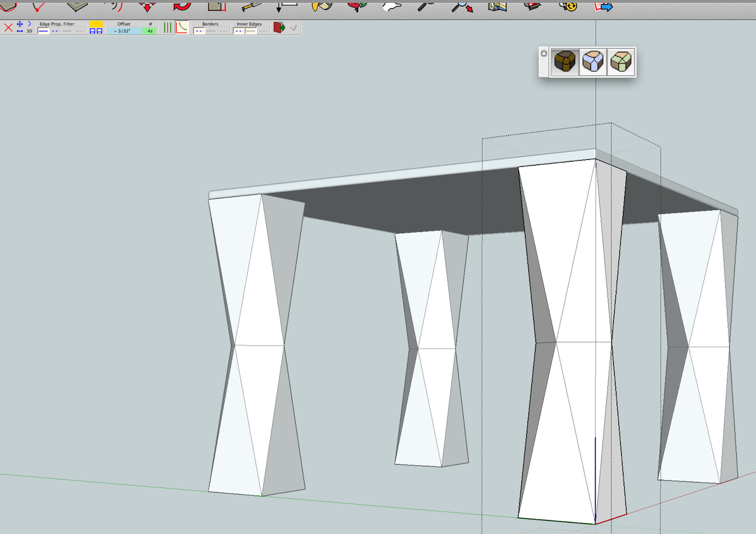Viewport: 756px width, 534px height.
Task: Click the yellow color swatch
Action: 96,24
